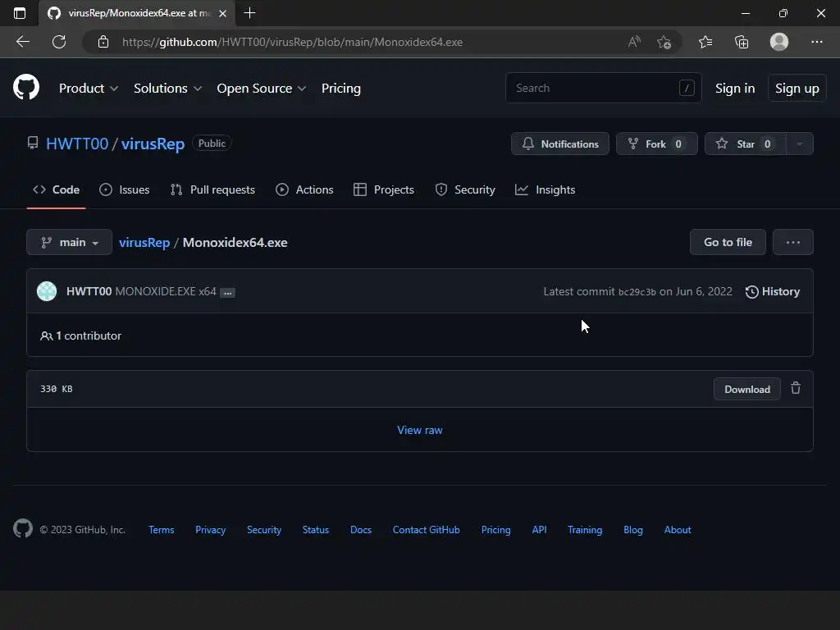Open the repository Security tab
Screen dimensions: 840x630
pyautogui.click(x=465, y=189)
